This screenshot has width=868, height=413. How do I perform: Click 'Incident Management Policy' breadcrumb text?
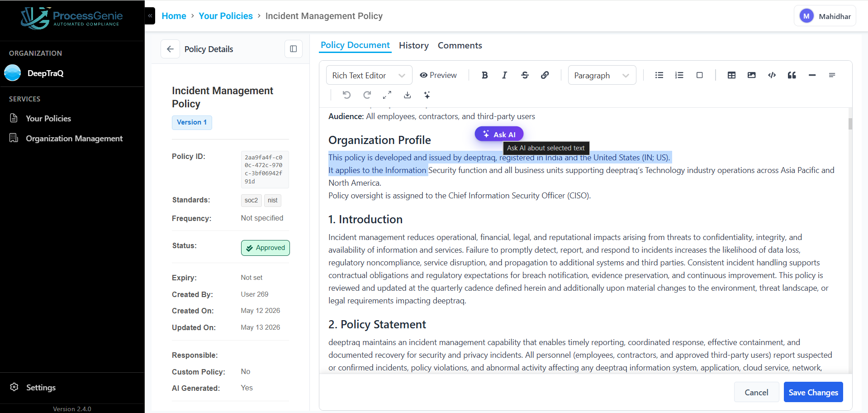324,16
